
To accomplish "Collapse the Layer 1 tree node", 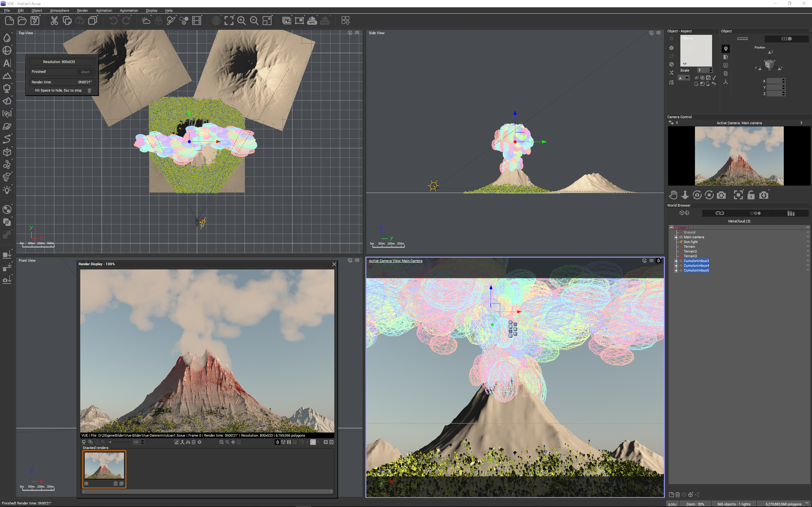I will tap(671, 227).
